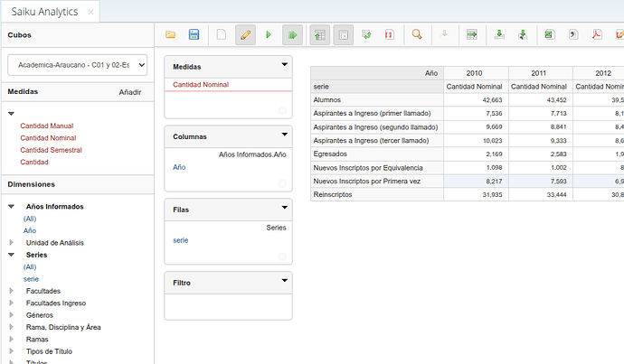The width and height of the screenshot is (624, 364).
Task: Click the cell with value 8,217
Action: (476, 182)
